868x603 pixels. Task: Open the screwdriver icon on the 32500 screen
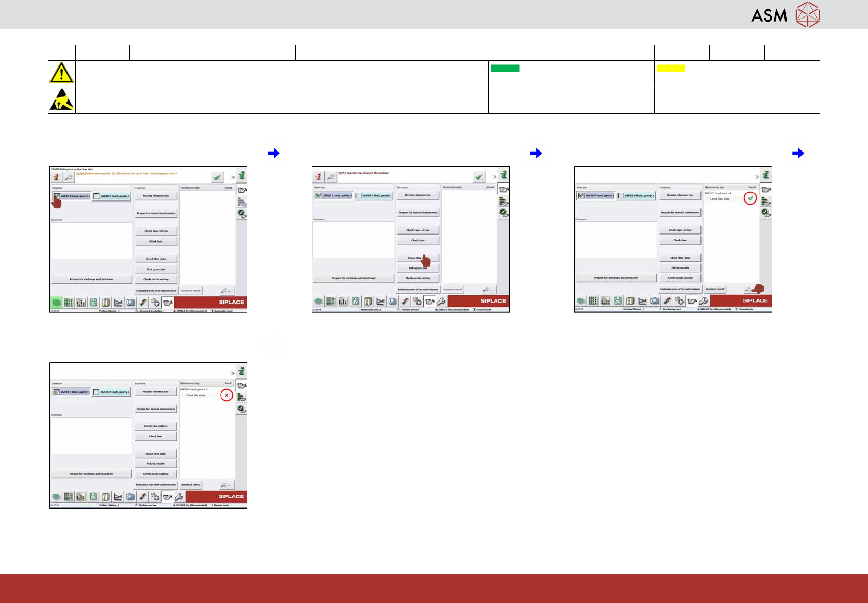(143, 303)
